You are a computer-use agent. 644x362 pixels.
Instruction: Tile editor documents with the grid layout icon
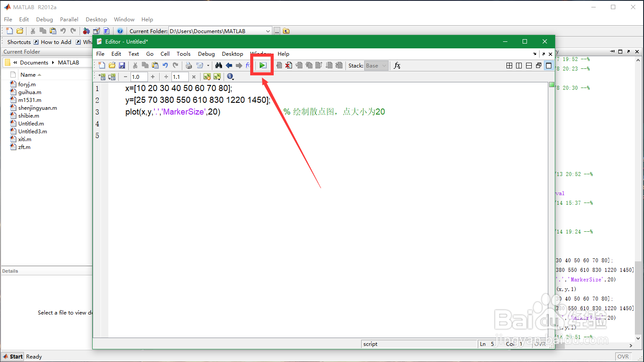coord(509,65)
